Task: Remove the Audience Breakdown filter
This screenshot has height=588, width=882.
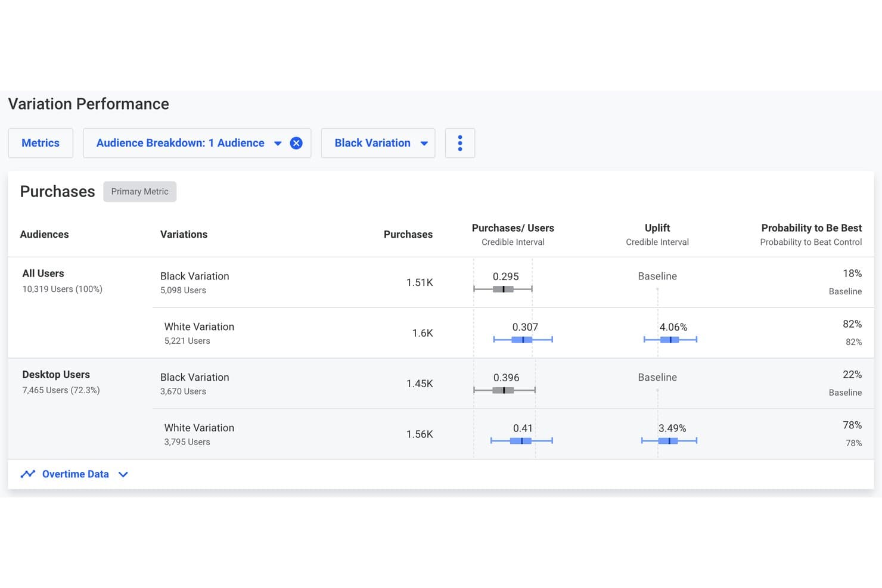Action: 296,143
